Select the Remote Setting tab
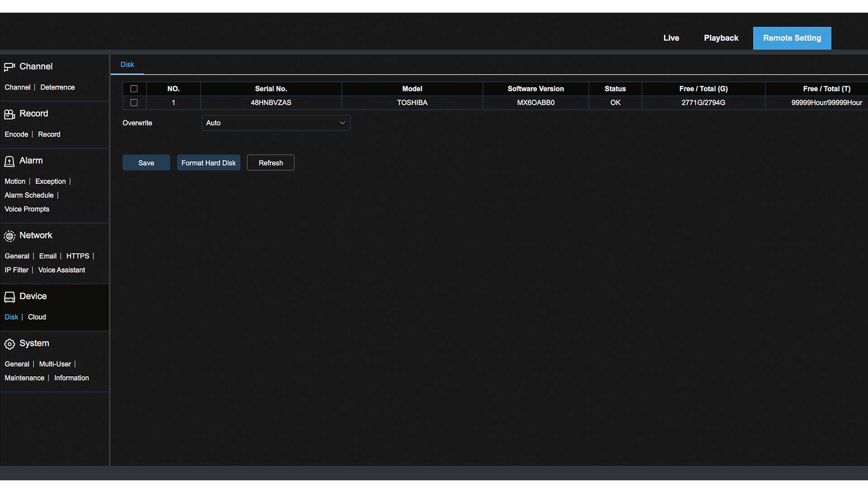Screen dimensions: 868x488 pos(792,38)
